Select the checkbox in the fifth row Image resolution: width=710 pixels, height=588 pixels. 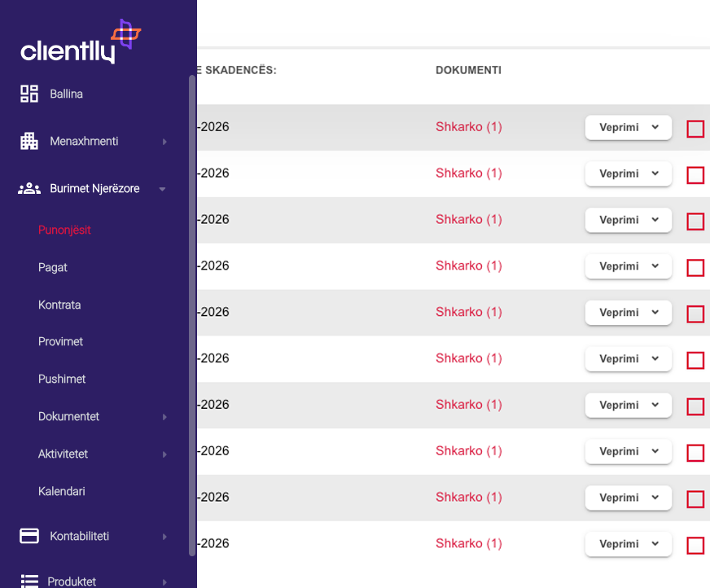pyautogui.click(x=695, y=314)
